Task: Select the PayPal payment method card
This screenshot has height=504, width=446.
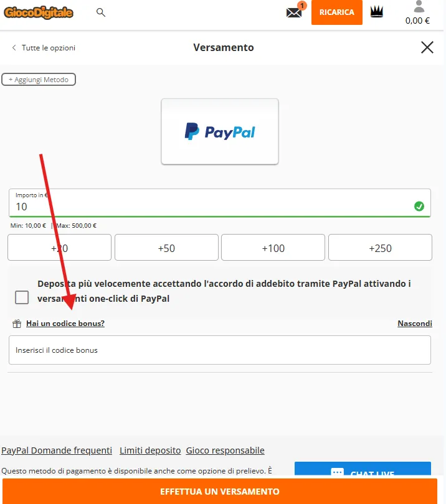Action: click(220, 131)
